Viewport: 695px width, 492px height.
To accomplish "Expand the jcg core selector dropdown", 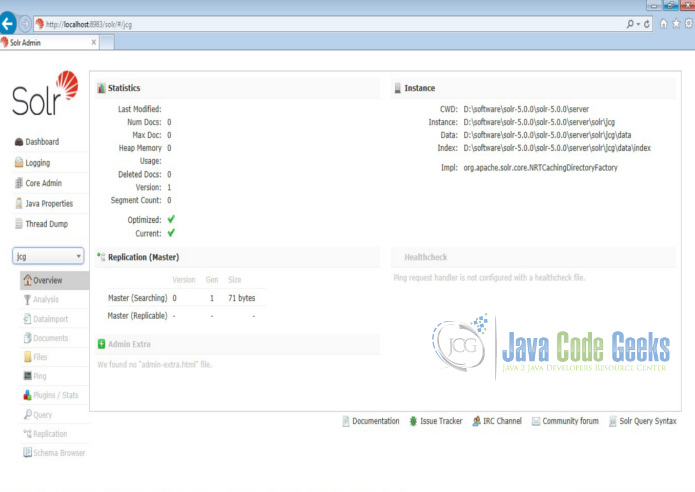I will 48,256.
